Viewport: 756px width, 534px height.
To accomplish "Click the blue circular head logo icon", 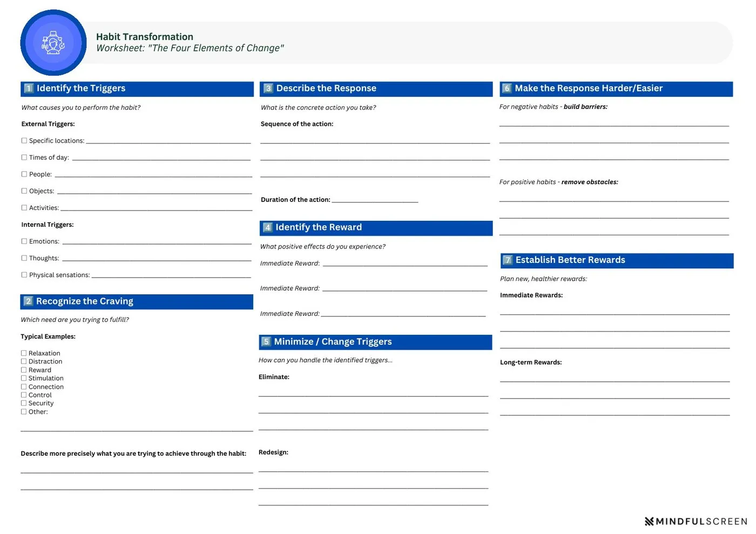I will 53,43.
